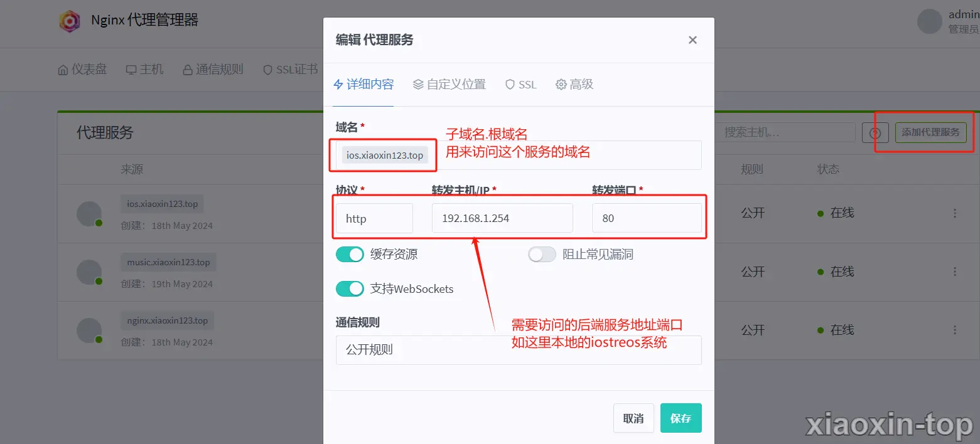Open the 通信规则 access list dropdown

(x=519, y=349)
